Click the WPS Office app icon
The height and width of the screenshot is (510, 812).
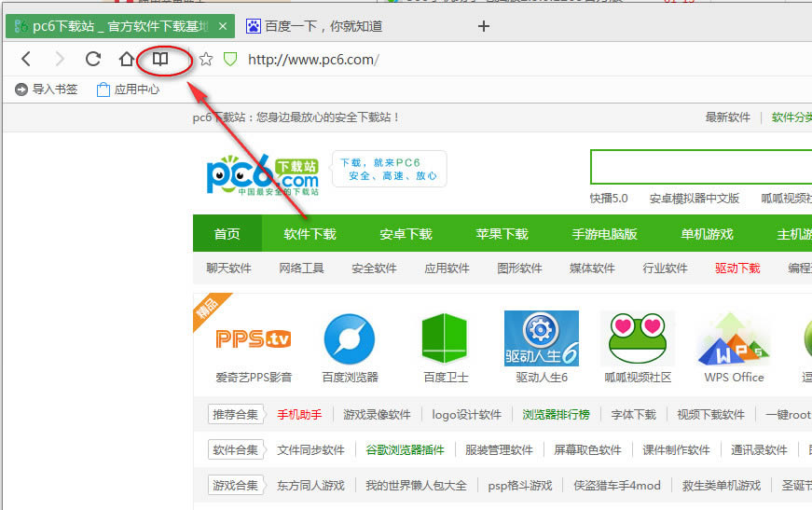734,338
